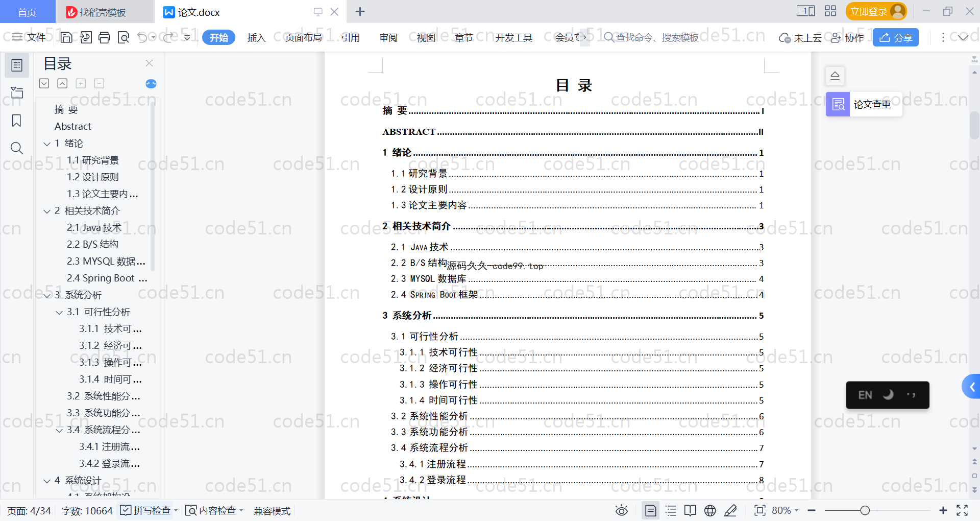Viewport: 980px width, 521px height.
Task: Select the 审阅 ribbon tab
Action: click(388, 37)
